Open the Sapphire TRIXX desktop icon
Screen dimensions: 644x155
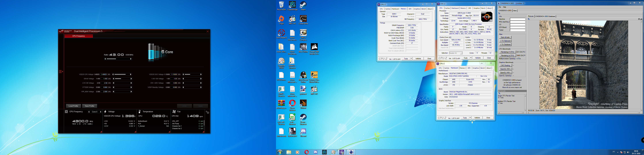click(x=281, y=63)
